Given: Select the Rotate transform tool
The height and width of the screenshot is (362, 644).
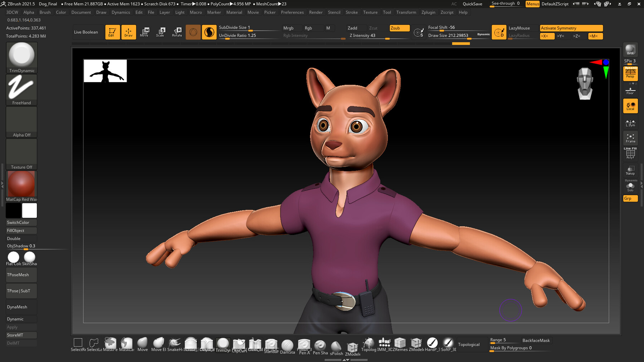Looking at the screenshot, I should pyautogui.click(x=177, y=32).
